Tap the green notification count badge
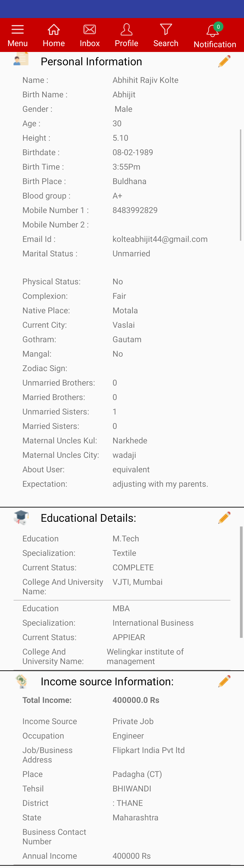This screenshot has height=868, width=244. 218,27
